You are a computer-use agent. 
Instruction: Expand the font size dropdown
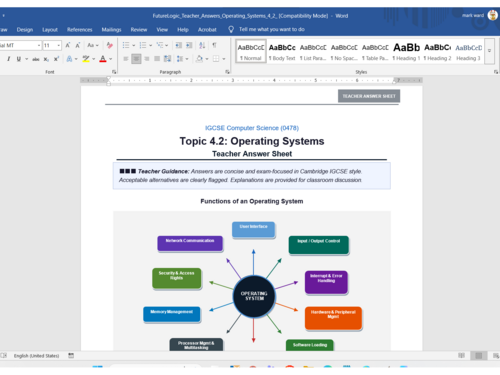tap(59, 45)
